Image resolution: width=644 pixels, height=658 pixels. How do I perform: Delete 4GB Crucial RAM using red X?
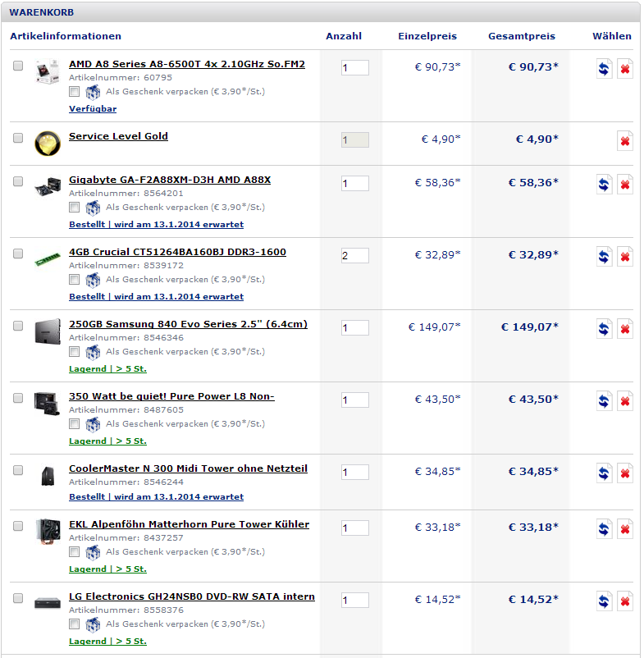[625, 257]
